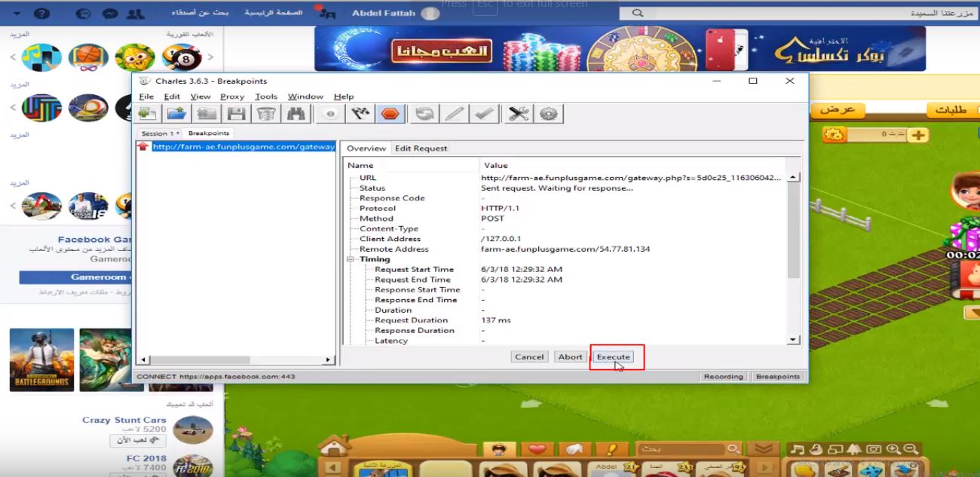Screen dimensions: 980x477
Task: Open Facebook account dropdown arrow
Action: click(x=17, y=14)
